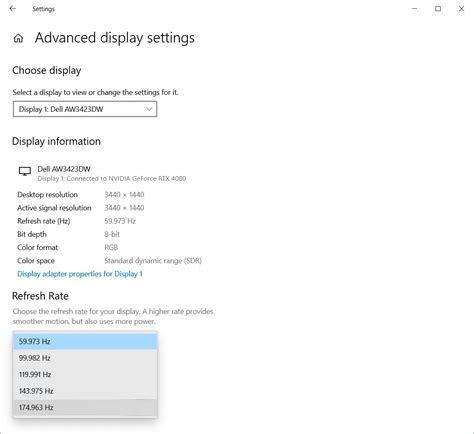The image size is (474, 434).
Task: Click the Desktop resolution value 3440 × 1440
Action: point(124,195)
